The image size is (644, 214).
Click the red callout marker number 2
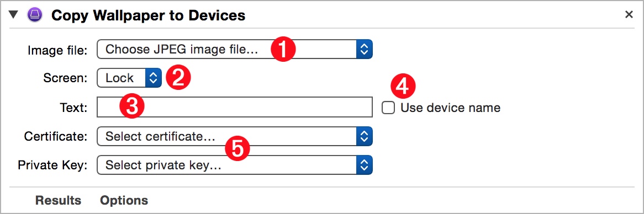coord(178,78)
